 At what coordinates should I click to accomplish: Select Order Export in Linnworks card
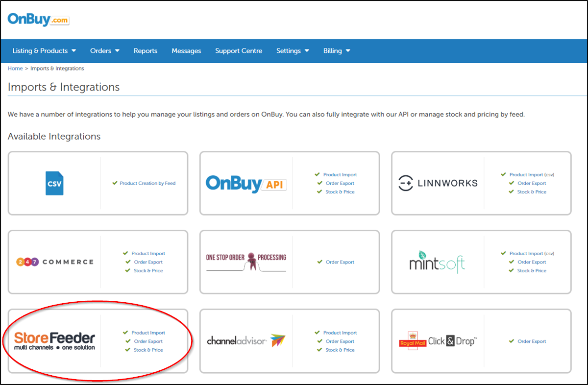pyautogui.click(x=532, y=183)
